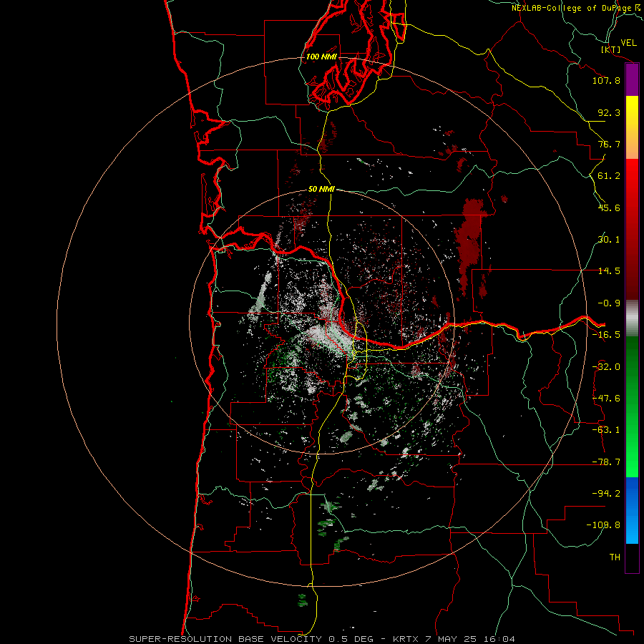Screen dimensions: 644x644
Task: Click the 14.5 velocity scale value
Action: [x=609, y=271]
